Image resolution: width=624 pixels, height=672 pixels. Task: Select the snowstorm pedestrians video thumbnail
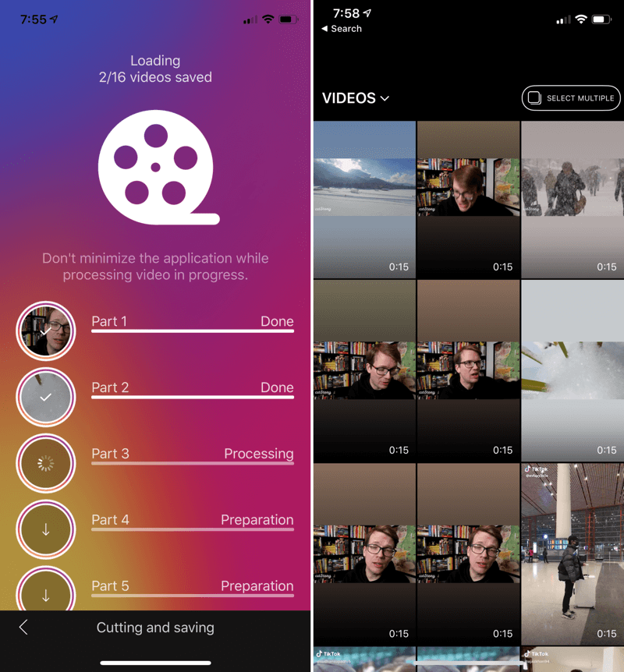coord(572,199)
